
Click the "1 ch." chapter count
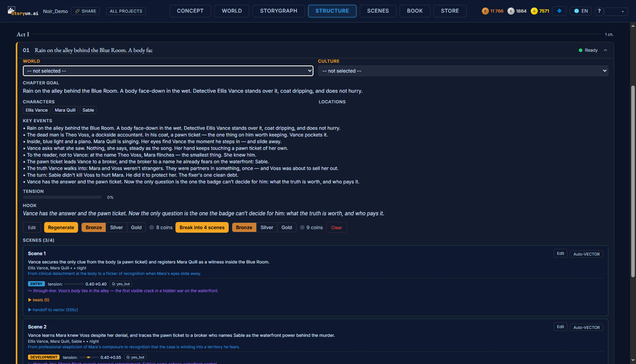(609, 35)
